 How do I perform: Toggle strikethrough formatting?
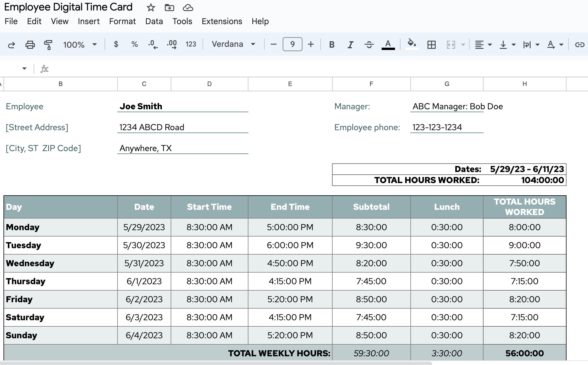click(369, 44)
